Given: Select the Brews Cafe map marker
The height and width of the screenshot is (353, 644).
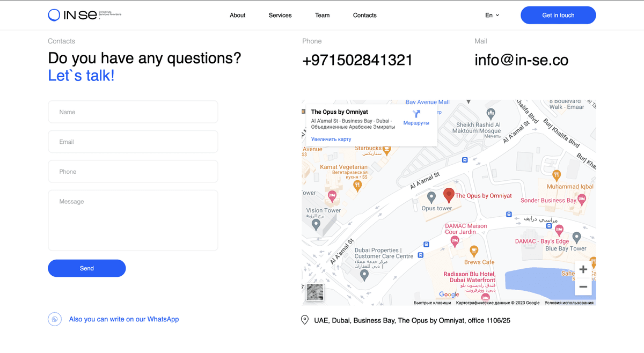Looking at the screenshot, I should 474,251.
